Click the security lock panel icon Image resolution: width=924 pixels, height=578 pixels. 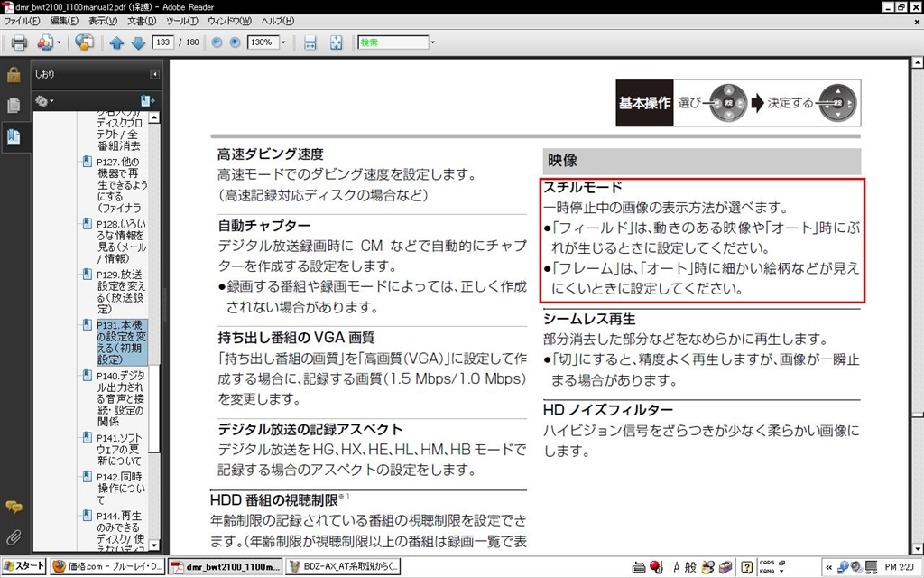tap(14, 75)
